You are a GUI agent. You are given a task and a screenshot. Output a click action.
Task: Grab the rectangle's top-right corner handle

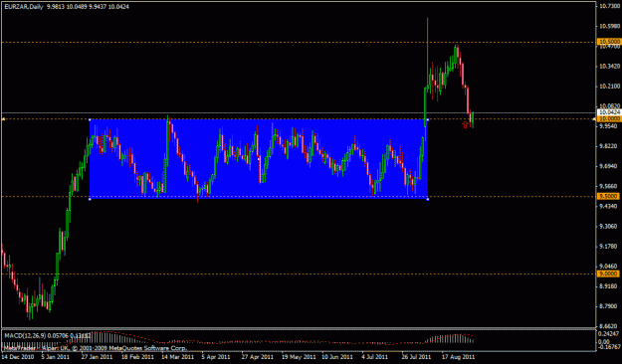(428, 119)
